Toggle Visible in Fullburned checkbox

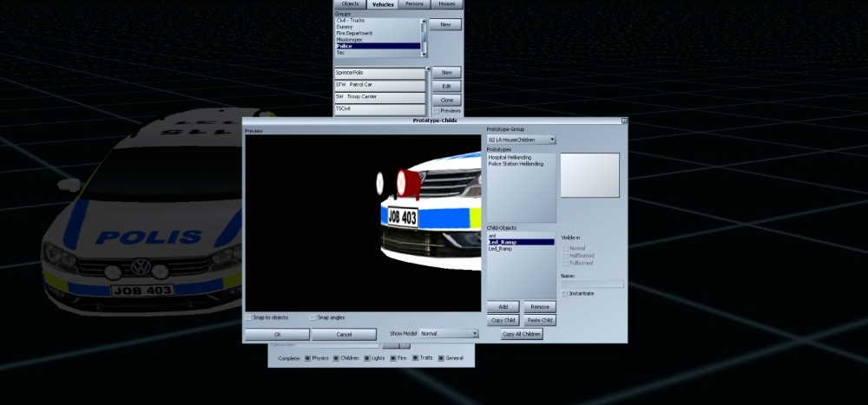[x=565, y=263]
